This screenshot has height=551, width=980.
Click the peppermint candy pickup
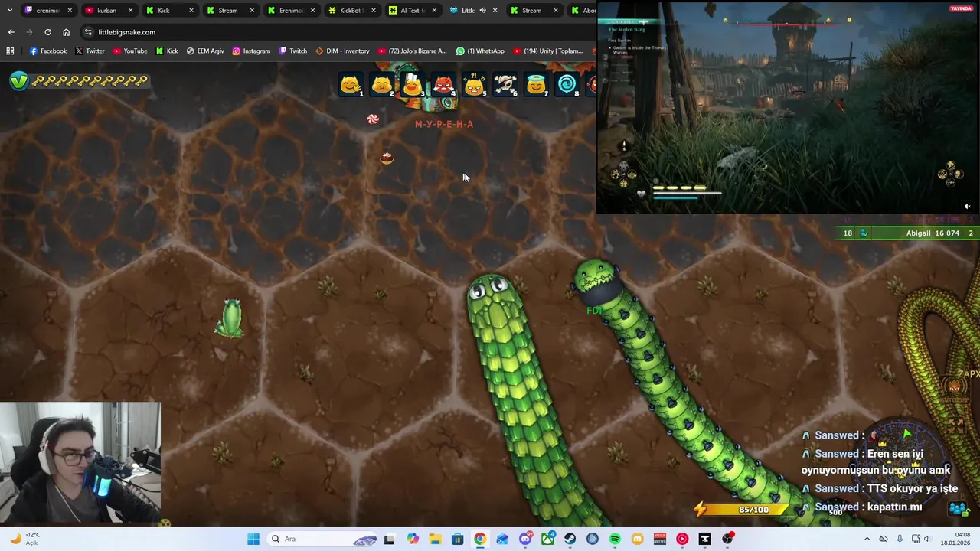[x=372, y=119]
